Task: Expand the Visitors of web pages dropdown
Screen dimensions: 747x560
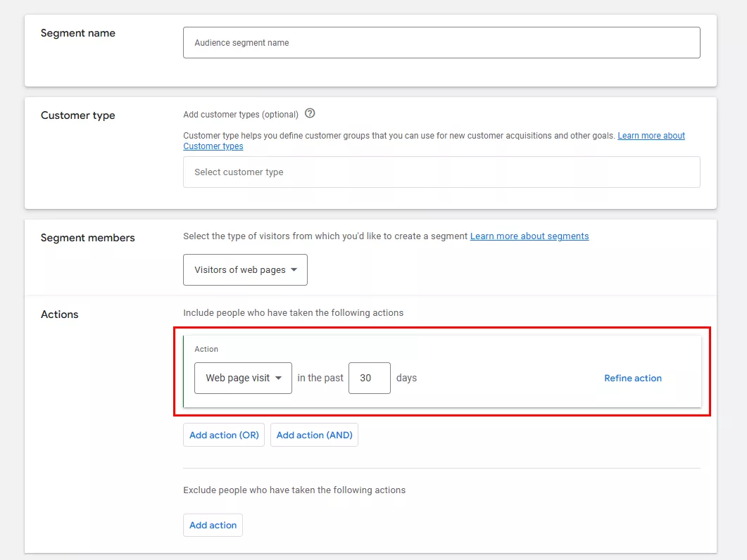Action: click(245, 270)
